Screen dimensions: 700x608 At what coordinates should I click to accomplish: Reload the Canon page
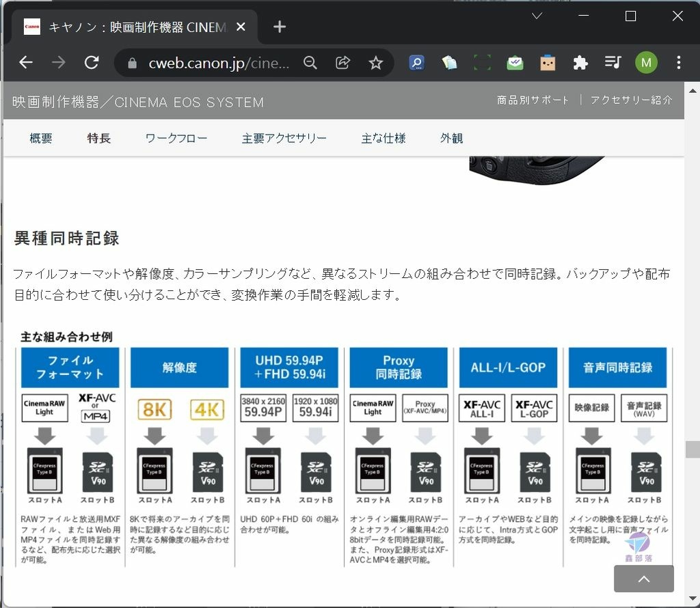point(92,62)
